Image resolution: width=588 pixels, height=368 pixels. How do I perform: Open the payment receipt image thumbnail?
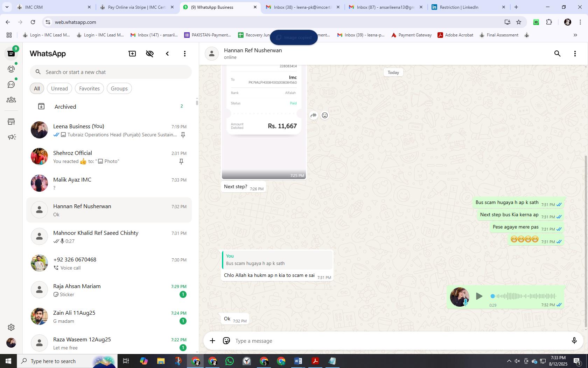(264, 122)
